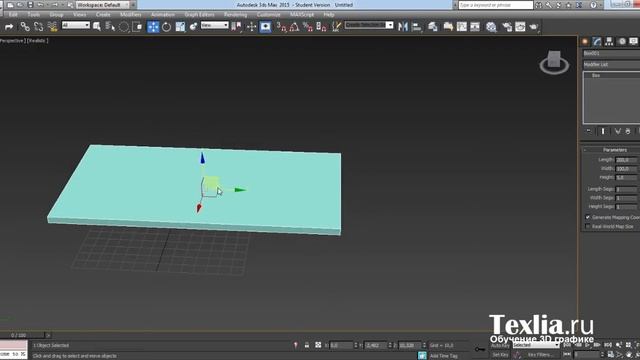Switch to the Create command panel tab

click(585, 41)
